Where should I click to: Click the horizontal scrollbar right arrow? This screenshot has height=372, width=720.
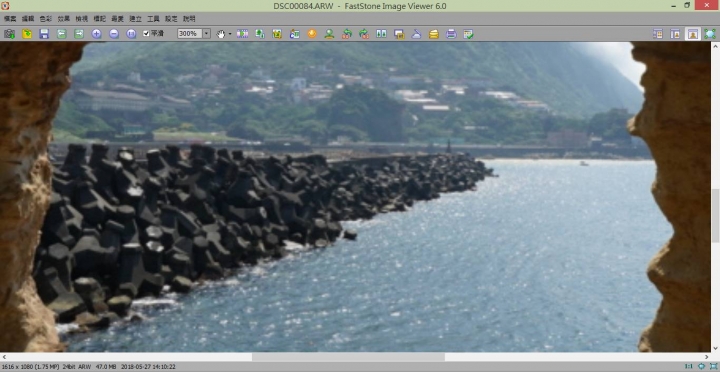(707, 357)
